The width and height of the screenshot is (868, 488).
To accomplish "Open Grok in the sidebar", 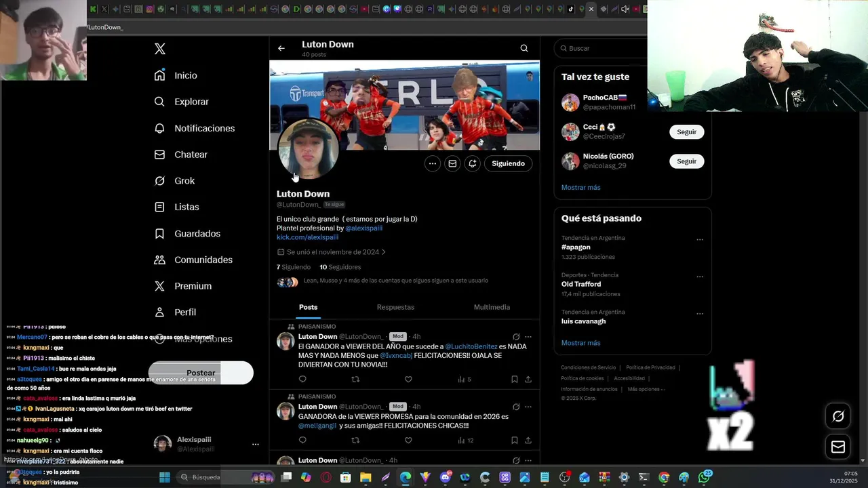I will pos(174,181).
